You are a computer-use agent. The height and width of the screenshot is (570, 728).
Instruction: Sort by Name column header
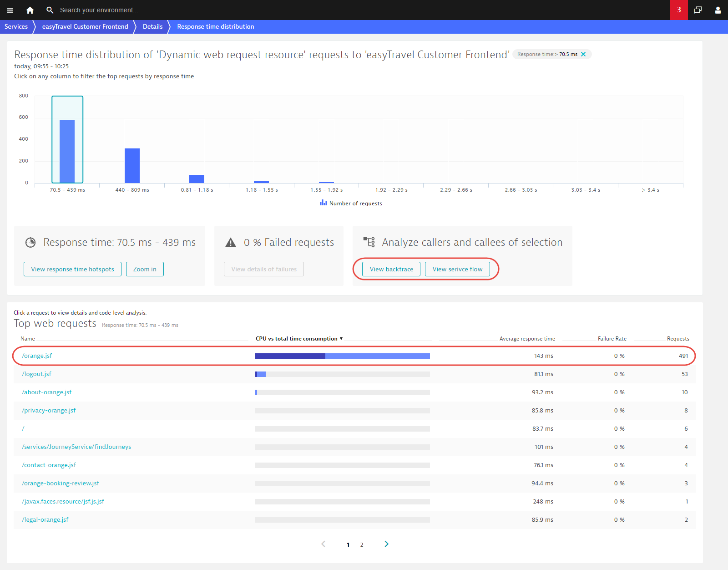[x=28, y=339]
